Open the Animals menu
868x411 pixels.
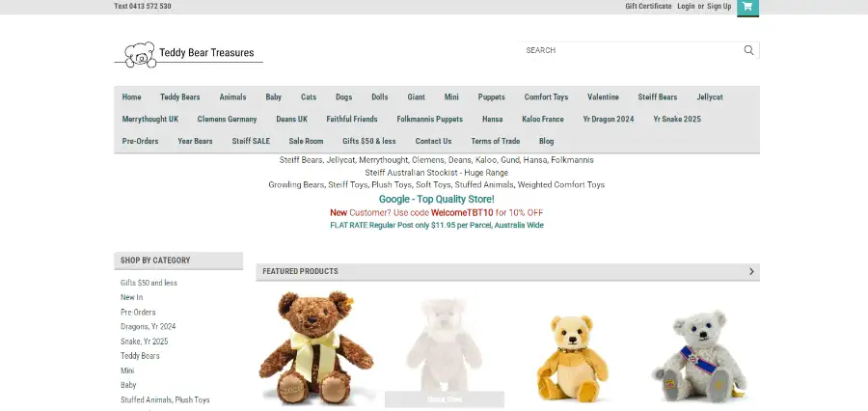(x=232, y=96)
